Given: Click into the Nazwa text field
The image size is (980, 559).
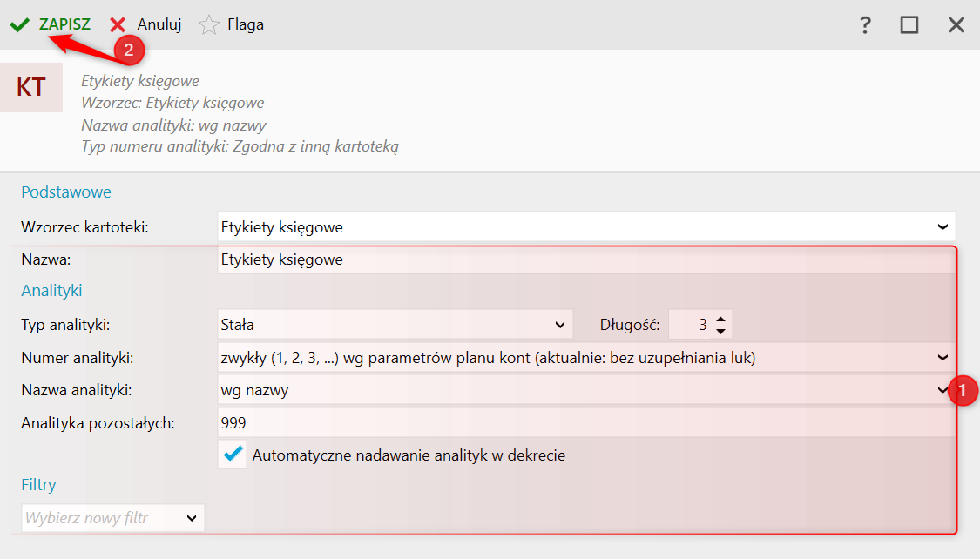Looking at the screenshot, I should point(584,259).
